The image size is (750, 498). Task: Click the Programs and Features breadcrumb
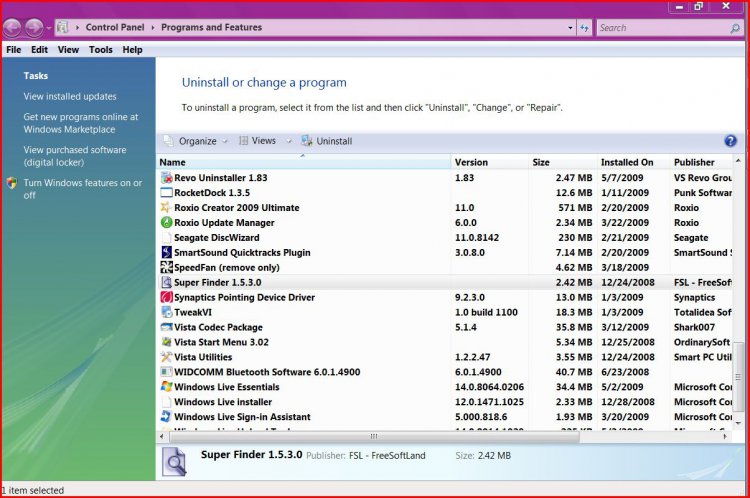[x=211, y=27]
